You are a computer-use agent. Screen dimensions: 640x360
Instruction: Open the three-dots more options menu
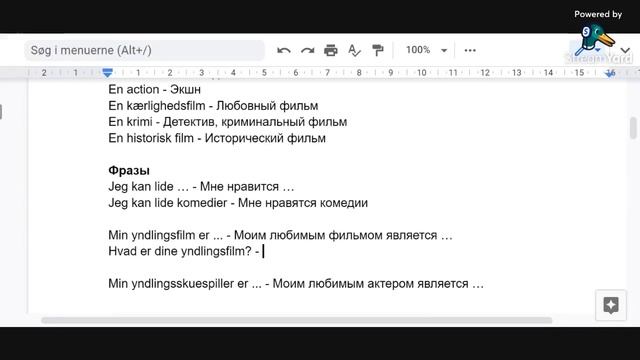470,50
